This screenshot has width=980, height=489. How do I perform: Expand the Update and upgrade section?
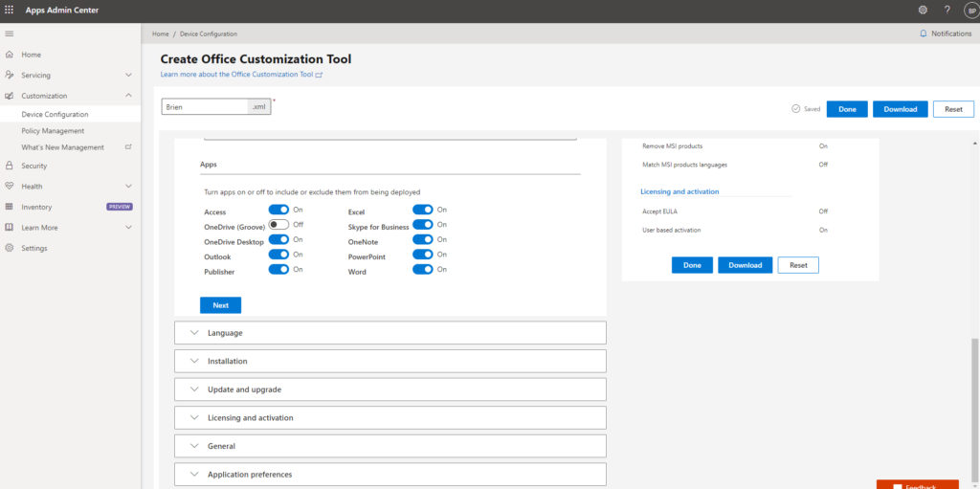pyautogui.click(x=390, y=389)
